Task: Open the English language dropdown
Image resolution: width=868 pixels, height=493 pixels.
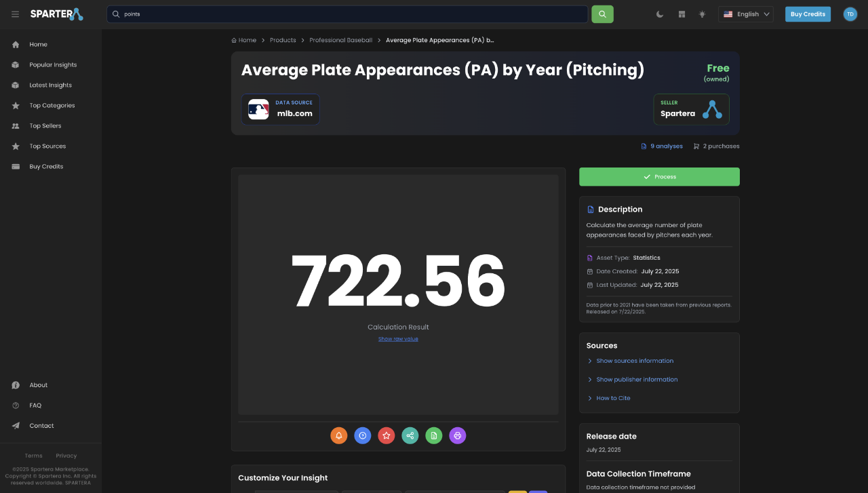Action: click(746, 14)
